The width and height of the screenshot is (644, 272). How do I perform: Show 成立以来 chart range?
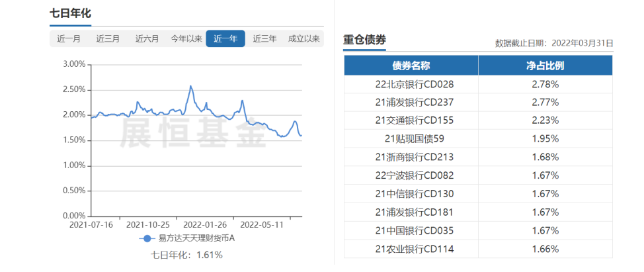[x=303, y=38]
